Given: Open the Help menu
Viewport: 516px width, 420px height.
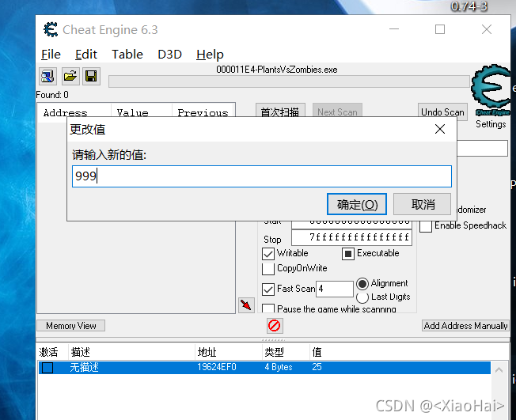Looking at the screenshot, I should [210, 55].
